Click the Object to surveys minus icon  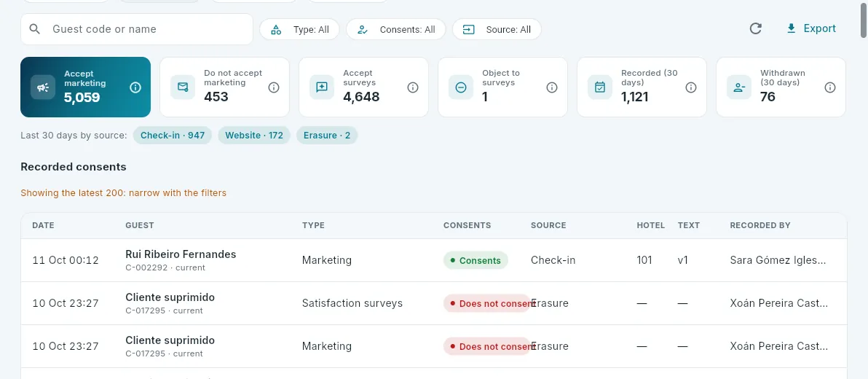[x=460, y=87]
